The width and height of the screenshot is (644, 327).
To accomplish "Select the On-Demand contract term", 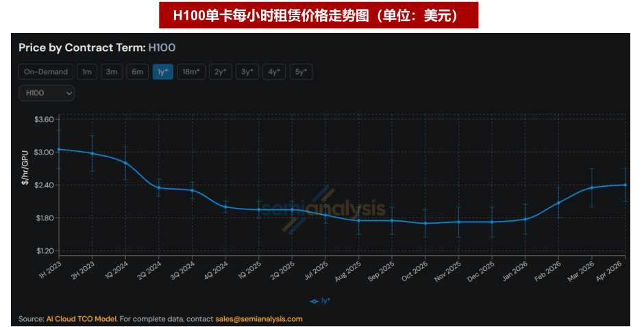I will click(46, 72).
